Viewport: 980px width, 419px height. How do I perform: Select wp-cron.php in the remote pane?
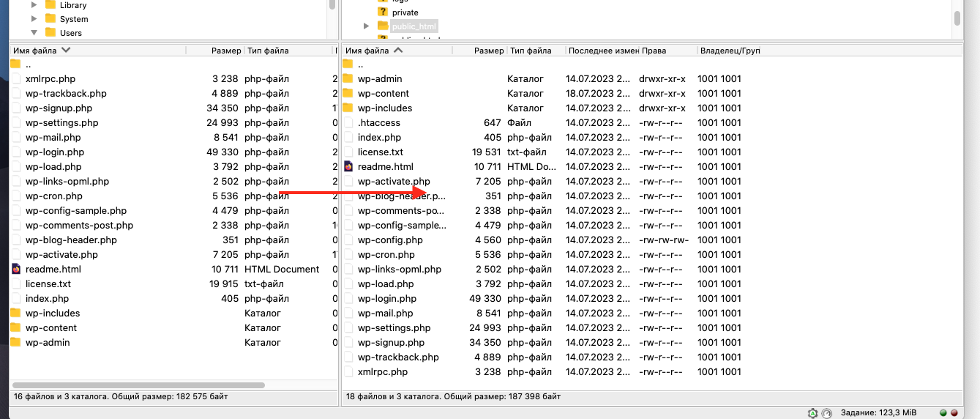pos(386,254)
